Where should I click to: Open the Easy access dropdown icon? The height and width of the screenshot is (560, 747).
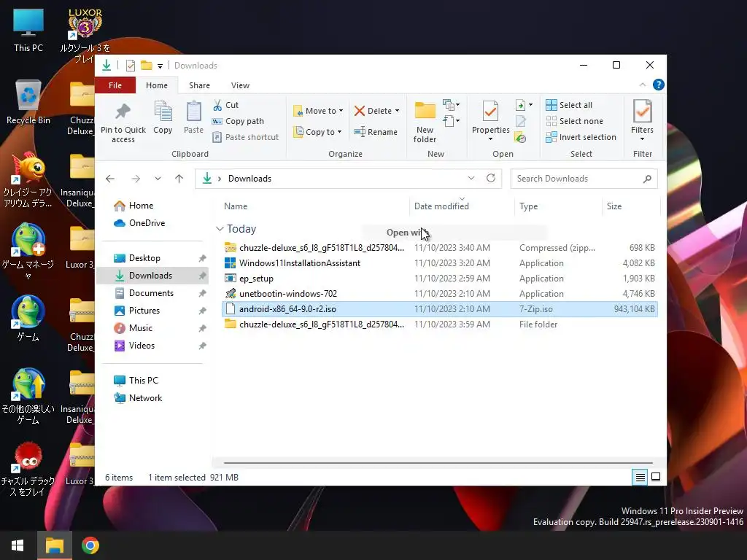pyautogui.click(x=451, y=121)
